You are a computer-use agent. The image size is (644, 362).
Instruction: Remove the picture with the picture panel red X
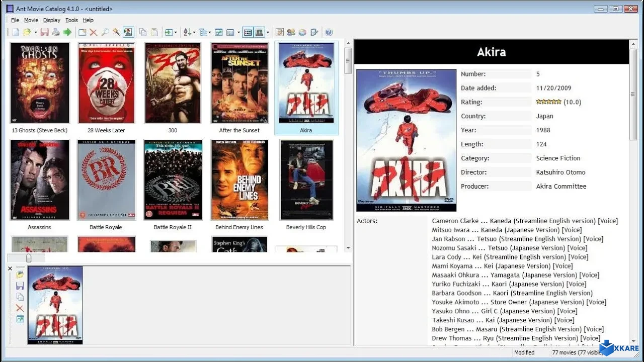click(x=20, y=308)
